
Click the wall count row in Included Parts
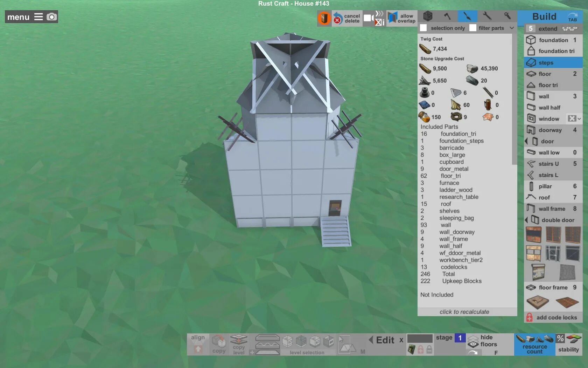coord(465,225)
